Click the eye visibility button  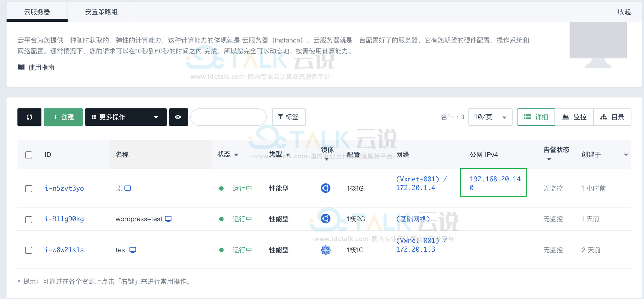pyautogui.click(x=178, y=117)
